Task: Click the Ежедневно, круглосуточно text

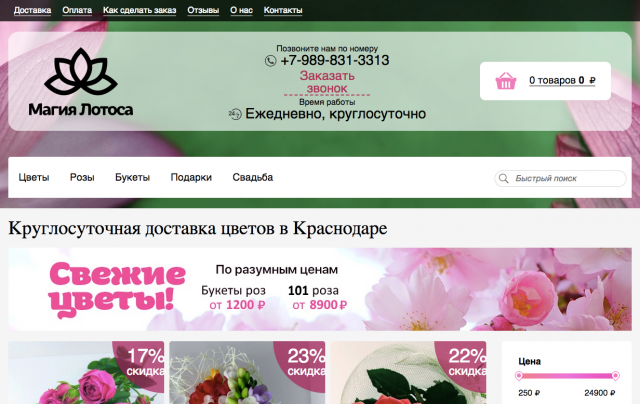Action: tap(336, 113)
